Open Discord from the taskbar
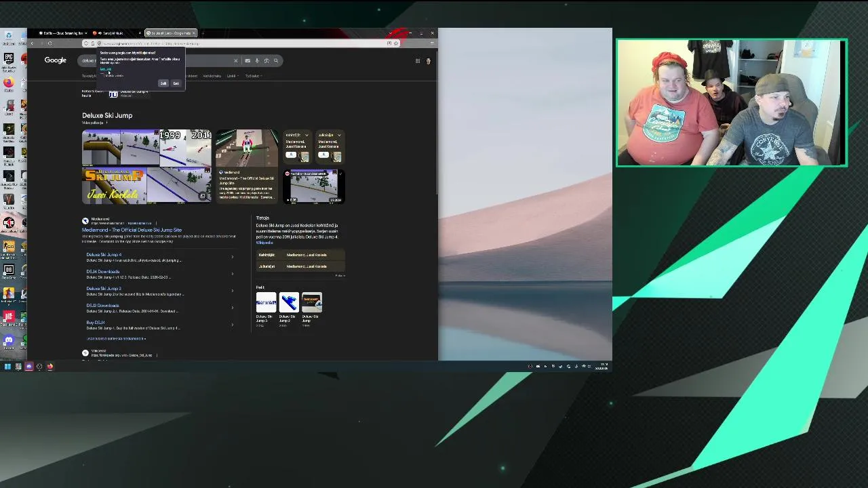The image size is (868, 488). tap(28, 367)
